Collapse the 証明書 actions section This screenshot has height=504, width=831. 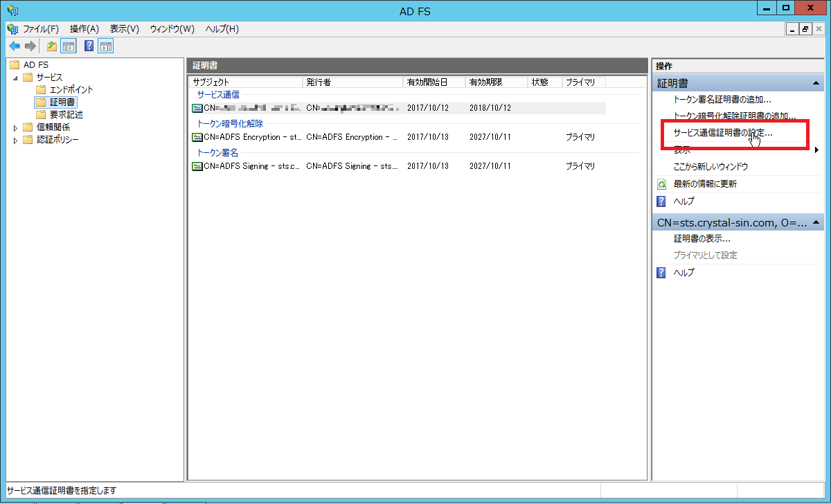pos(816,84)
